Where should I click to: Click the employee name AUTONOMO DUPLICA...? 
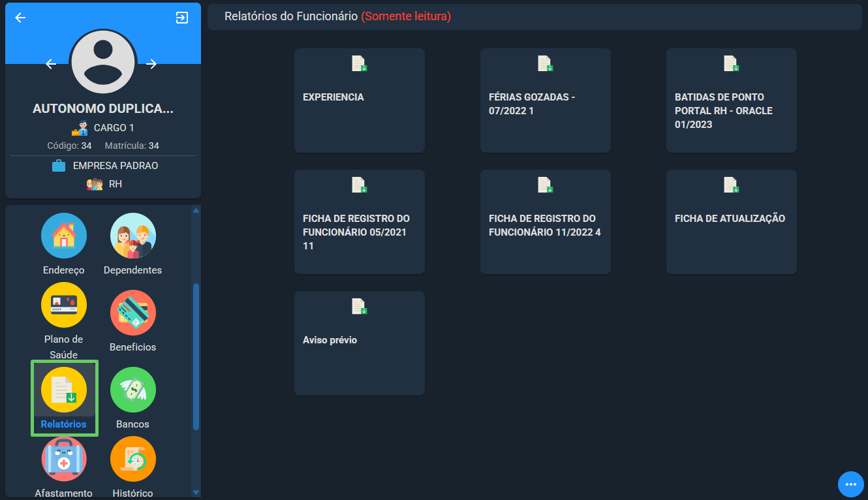tap(103, 109)
